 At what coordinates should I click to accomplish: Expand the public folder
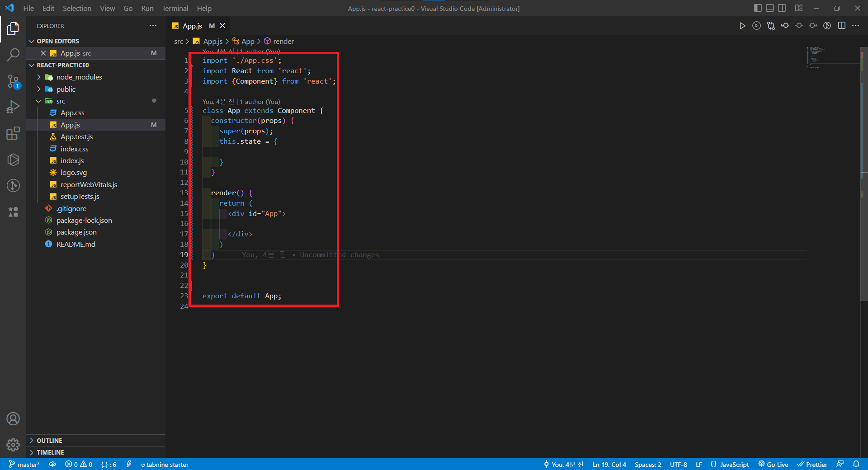click(96, 89)
